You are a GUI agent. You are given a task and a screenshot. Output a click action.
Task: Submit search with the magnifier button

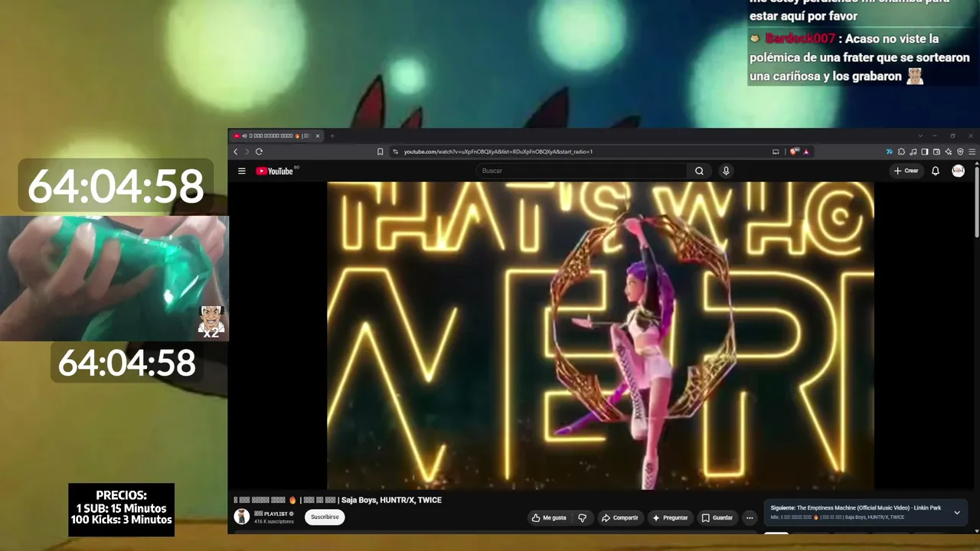tap(699, 171)
